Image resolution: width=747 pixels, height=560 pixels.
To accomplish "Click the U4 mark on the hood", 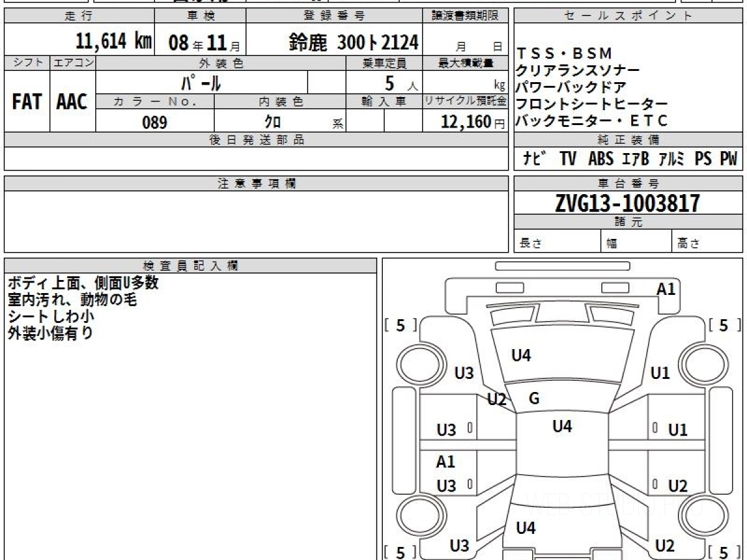I will 521,356.
